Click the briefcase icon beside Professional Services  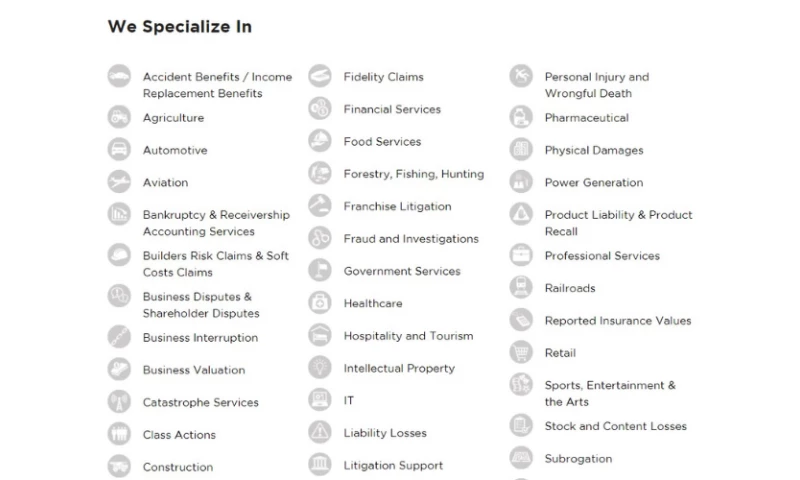pyautogui.click(x=521, y=255)
